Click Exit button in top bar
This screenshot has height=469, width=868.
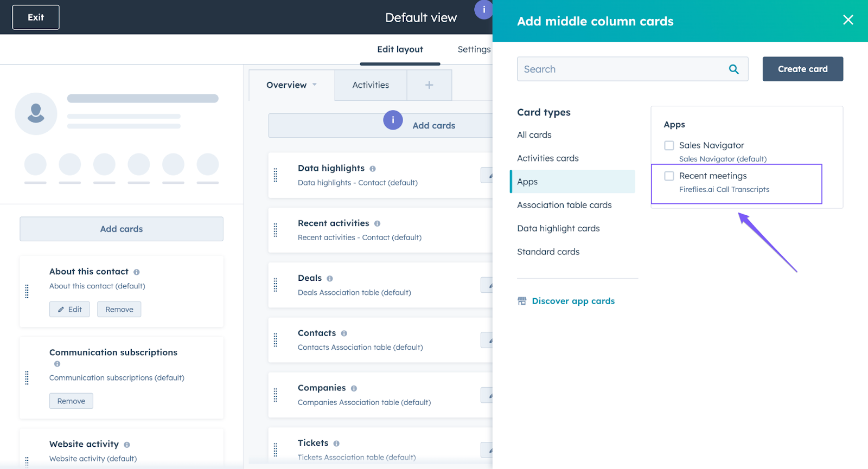coord(36,17)
